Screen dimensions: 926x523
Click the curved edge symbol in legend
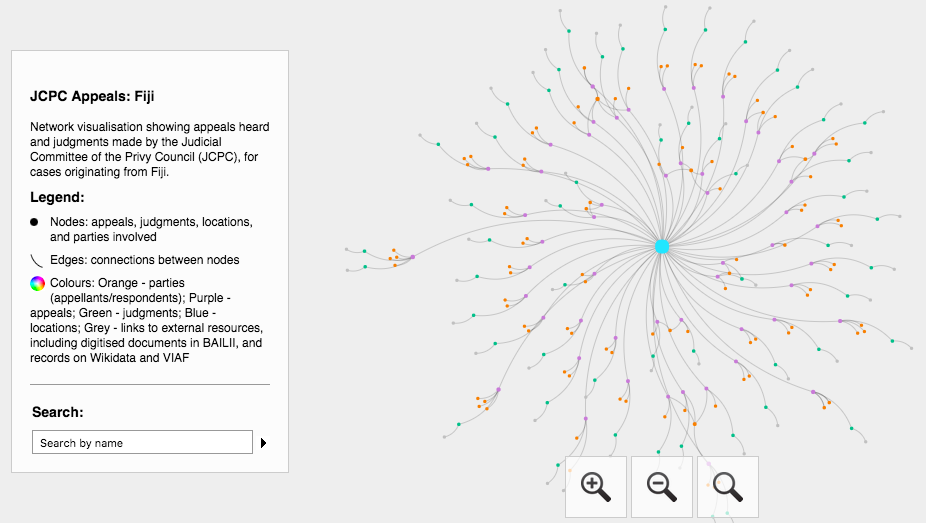click(36, 259)
